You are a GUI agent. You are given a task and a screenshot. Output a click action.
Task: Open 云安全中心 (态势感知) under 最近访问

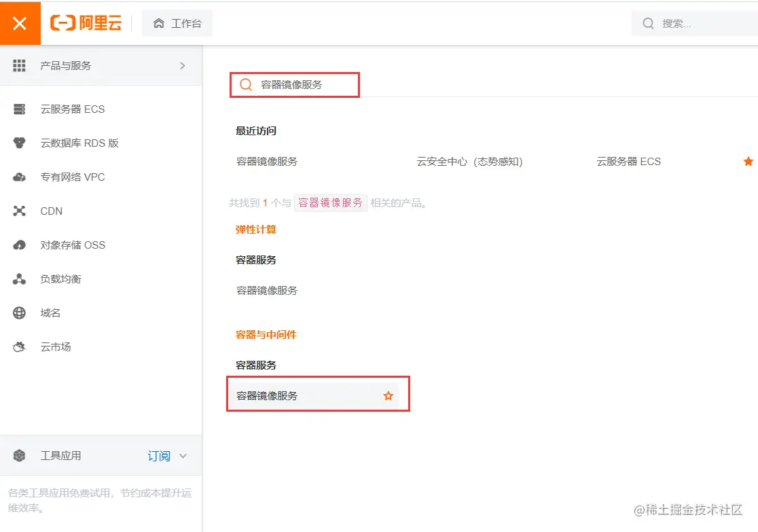(469, 162)
